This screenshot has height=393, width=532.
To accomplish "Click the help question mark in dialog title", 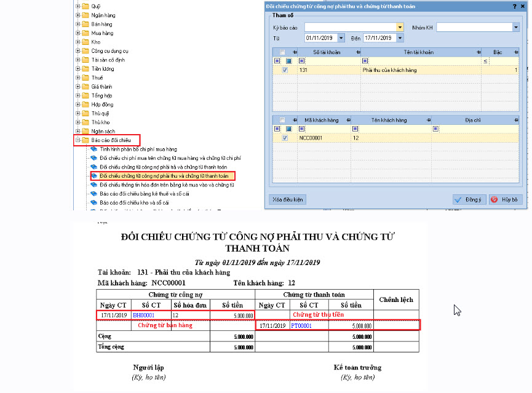I will point(515,6).
